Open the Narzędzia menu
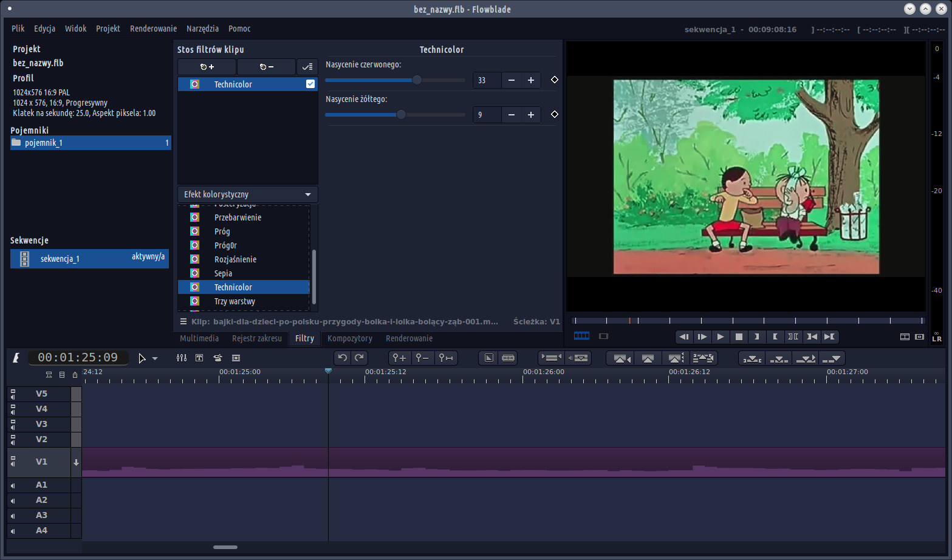952x560 pixels. (x=202, y=29)
